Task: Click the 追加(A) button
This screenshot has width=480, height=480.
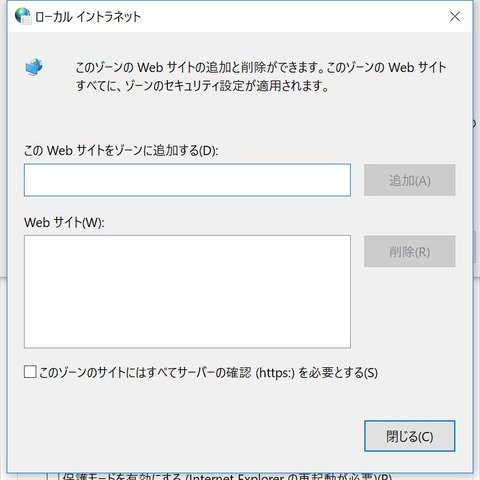Action: [410, 180]
